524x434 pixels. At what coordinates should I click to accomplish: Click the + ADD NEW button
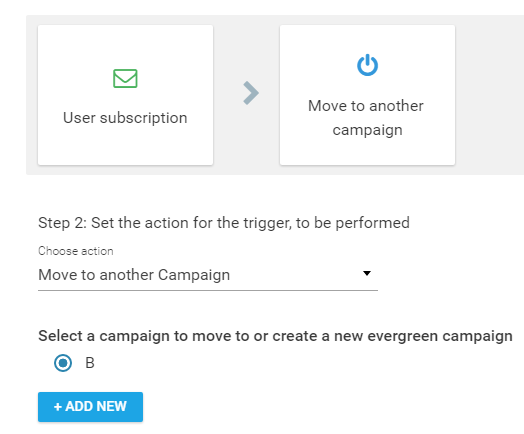(91, 407)
